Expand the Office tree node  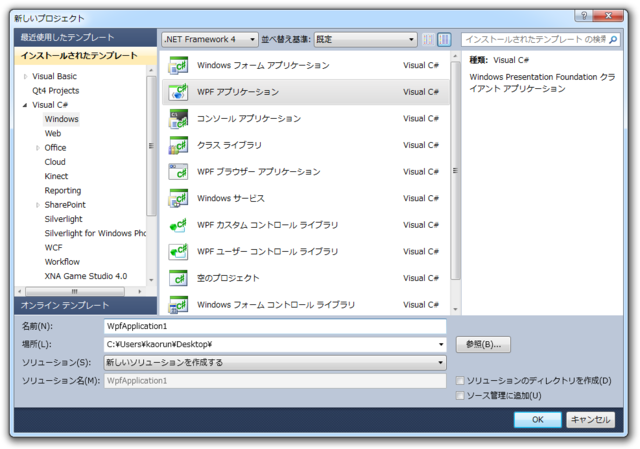tap(38, 148)
